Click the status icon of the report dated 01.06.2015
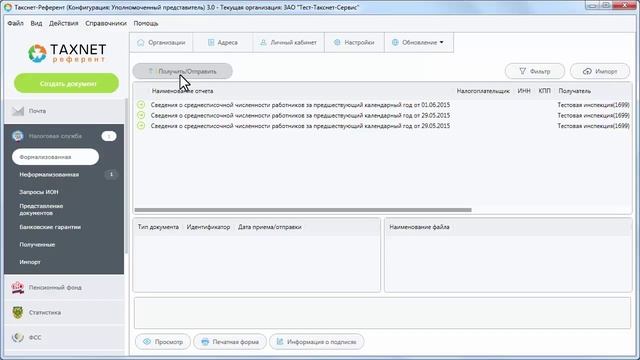The width and height of the screenshot is (640, 360). tap(141, 104)
